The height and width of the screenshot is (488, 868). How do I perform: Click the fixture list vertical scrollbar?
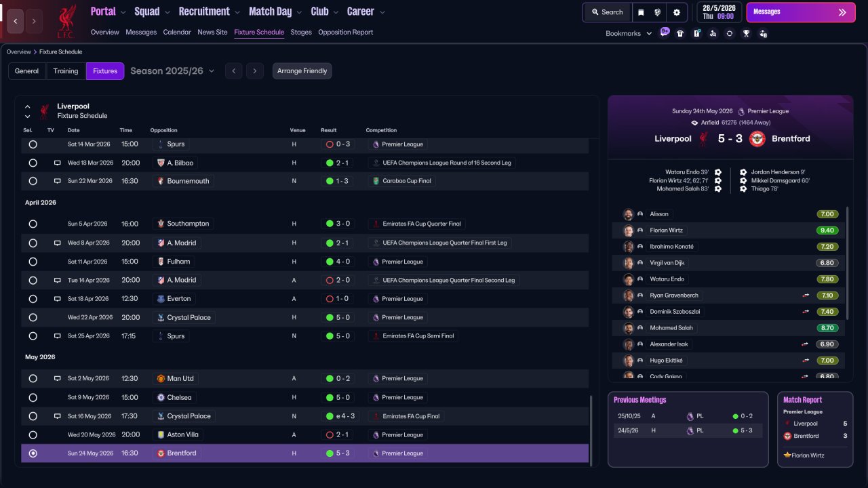pyautogui.click(x=591, y=431)
